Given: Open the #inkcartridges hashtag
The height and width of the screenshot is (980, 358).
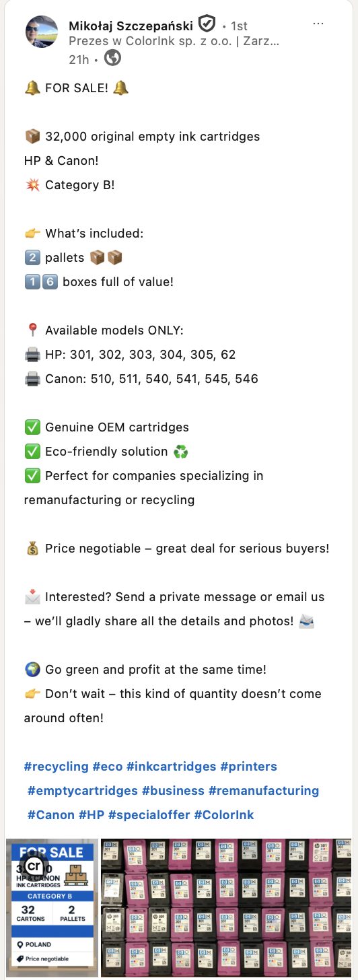Looking at the screenshot, I should click(171, 766).
